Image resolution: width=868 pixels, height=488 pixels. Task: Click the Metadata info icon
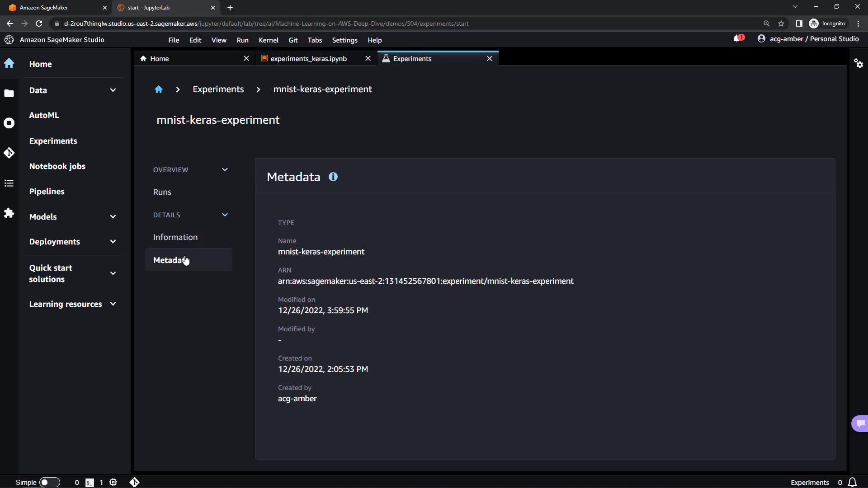point(333,177)
